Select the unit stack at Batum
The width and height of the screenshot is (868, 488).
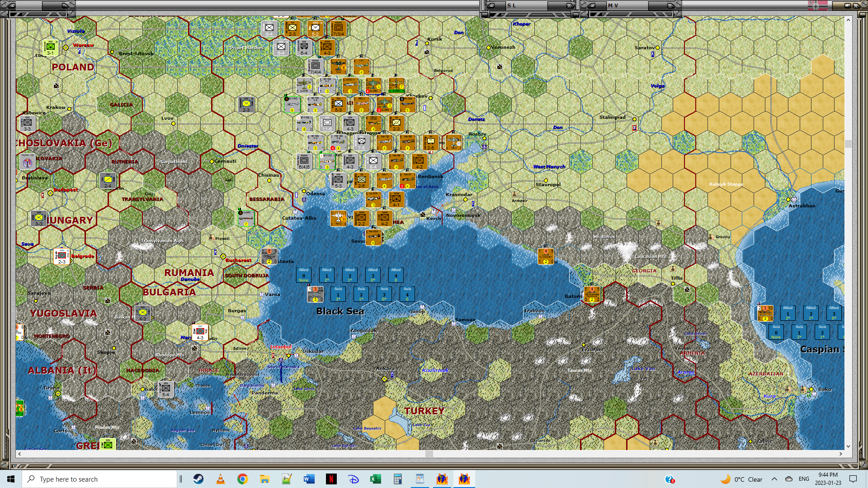(592, 294)
